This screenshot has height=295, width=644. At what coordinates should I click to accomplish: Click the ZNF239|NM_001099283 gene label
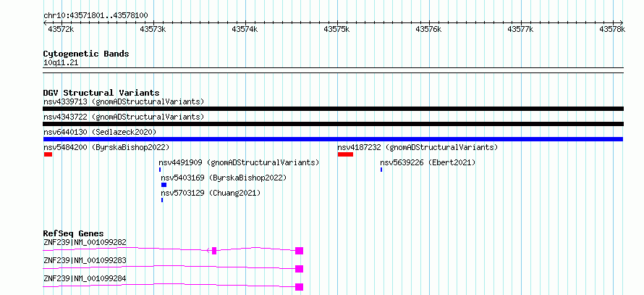85,260
